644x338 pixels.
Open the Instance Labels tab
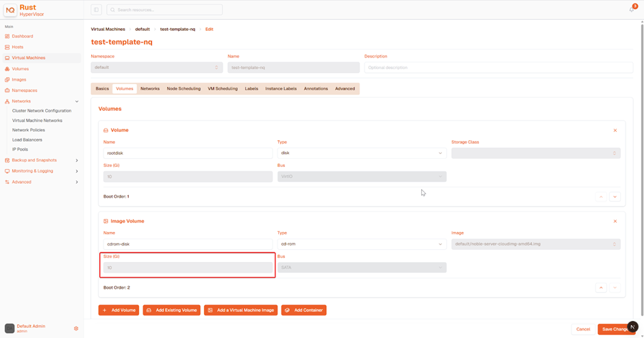pyautogui.click(x=281, y=88)
